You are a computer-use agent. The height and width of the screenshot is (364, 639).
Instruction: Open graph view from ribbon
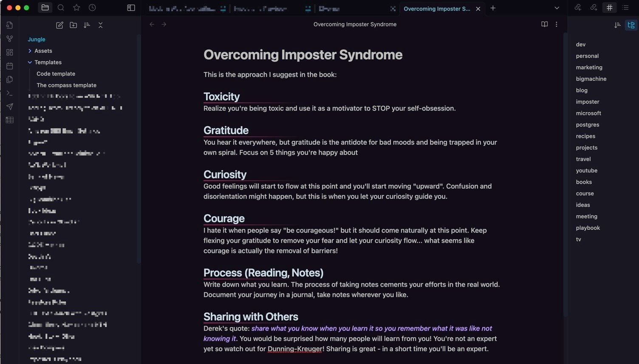(9, 39)
